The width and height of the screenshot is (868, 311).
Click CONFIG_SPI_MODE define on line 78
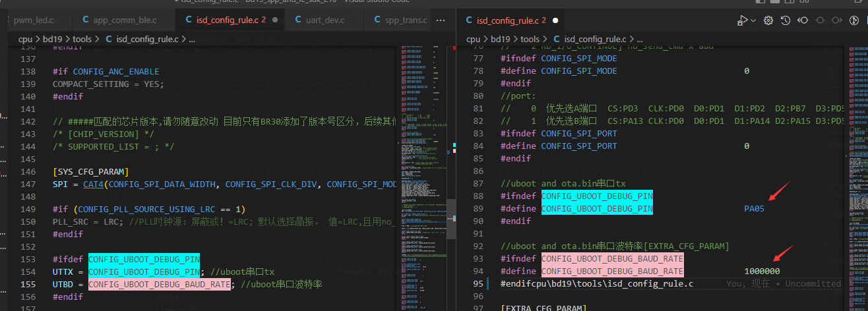coord(579,71)
